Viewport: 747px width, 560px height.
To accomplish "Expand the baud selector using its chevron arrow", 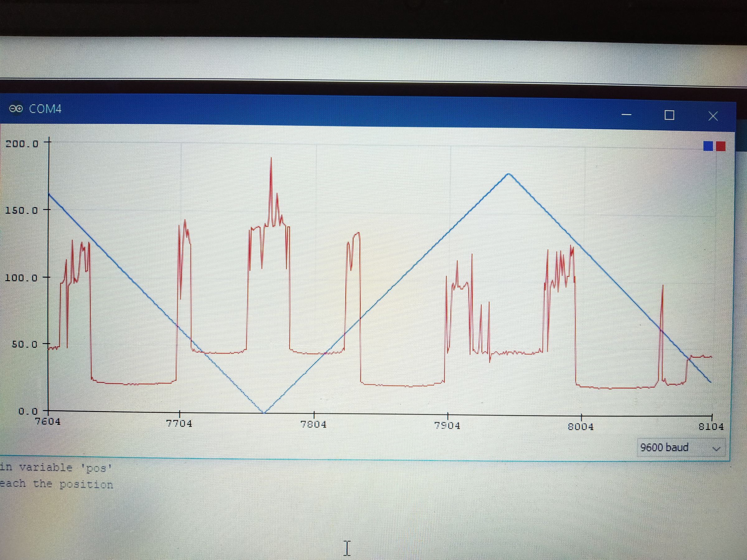I will 716,449.
